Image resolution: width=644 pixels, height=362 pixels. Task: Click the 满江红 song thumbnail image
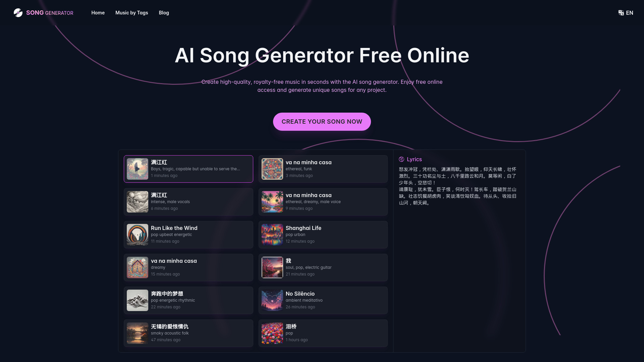click(x=137, y=168)
